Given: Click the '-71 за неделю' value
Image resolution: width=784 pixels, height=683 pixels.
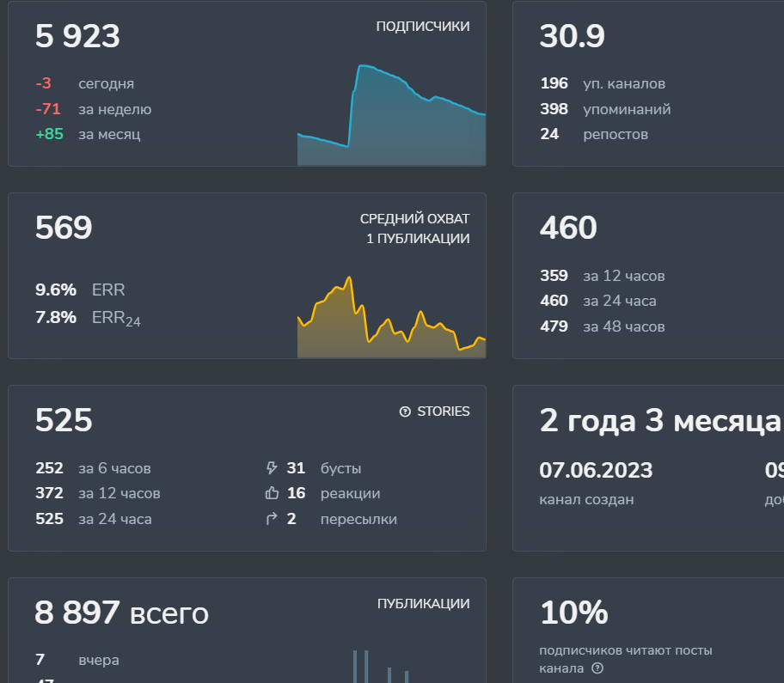Looking at the screenshot, I should coord(93,109).
